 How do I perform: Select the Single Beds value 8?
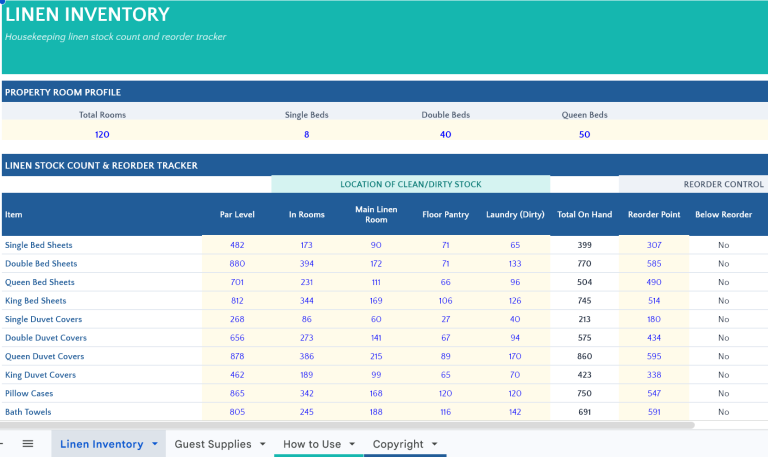(307, 134)
